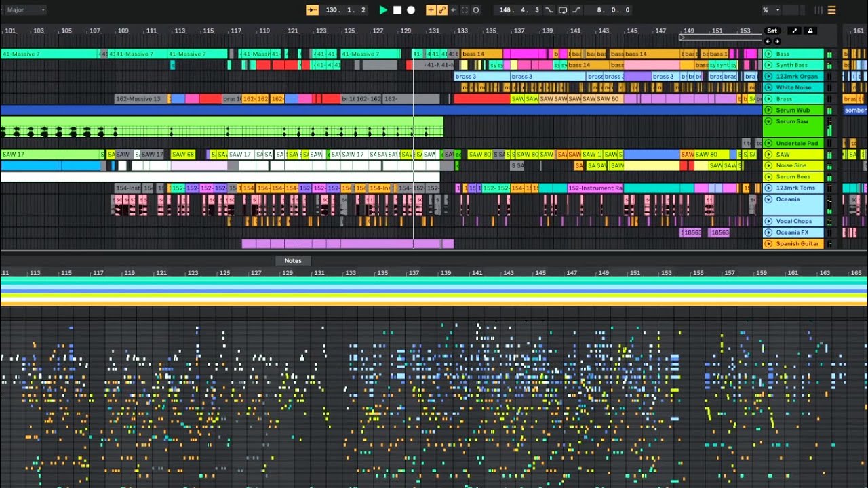The height and width of the screenshot is (488, 868).
Task: Open the Major scale dropdown
Action: tap(25, 10)
